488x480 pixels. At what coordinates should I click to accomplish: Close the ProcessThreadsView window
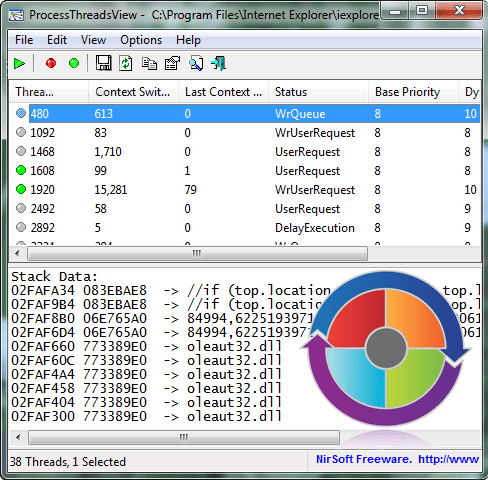459,11
